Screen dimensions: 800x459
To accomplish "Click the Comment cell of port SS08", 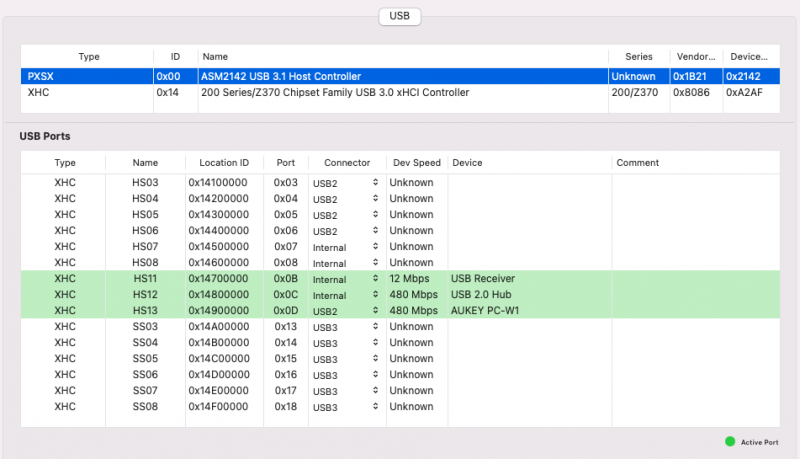I will 694,407.
